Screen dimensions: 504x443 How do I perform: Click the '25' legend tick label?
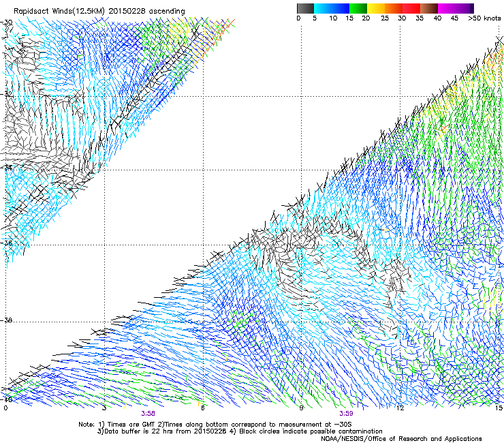tap(385, 18)
